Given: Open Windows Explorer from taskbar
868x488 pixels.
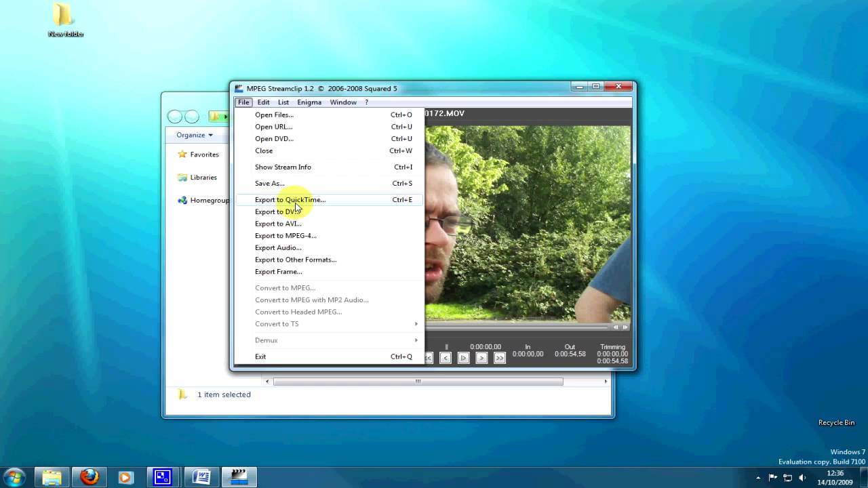Looking at the screenshot, I should 52,477.
